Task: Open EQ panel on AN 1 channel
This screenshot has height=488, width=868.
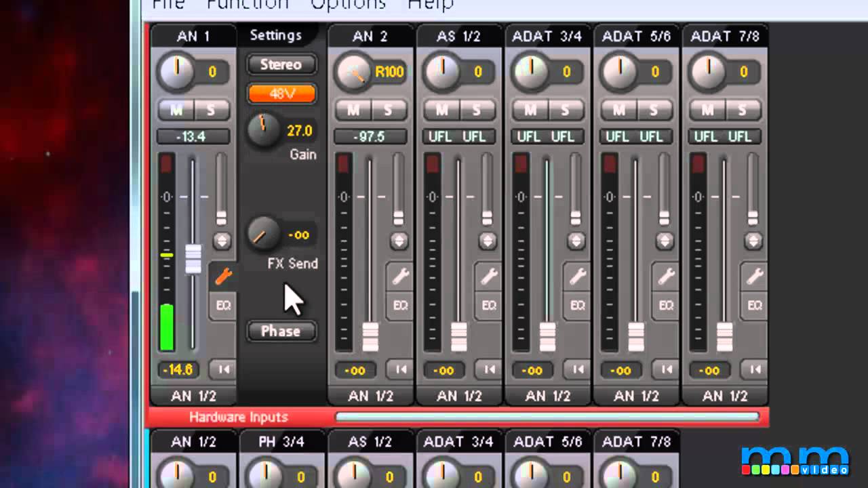Action: pyautogui.click(x=223, y=306)
